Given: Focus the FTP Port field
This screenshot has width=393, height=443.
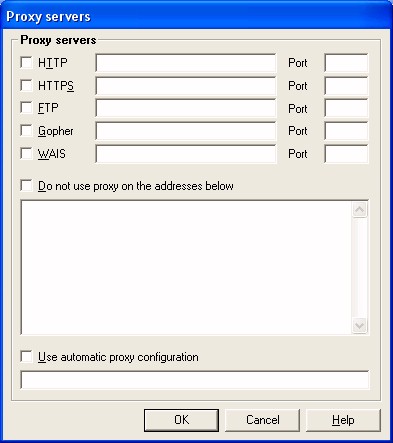Looking at the screenshot, I should [346, 108].
